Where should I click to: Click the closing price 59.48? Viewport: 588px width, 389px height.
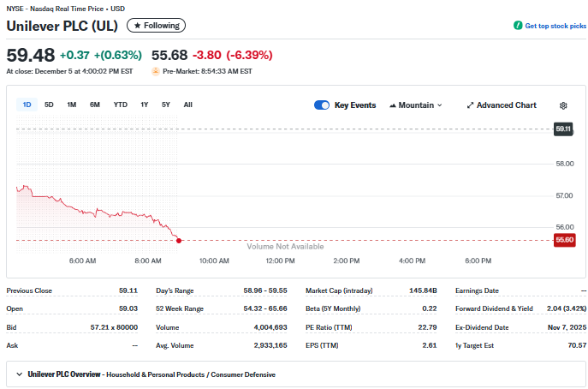[30, 55]
